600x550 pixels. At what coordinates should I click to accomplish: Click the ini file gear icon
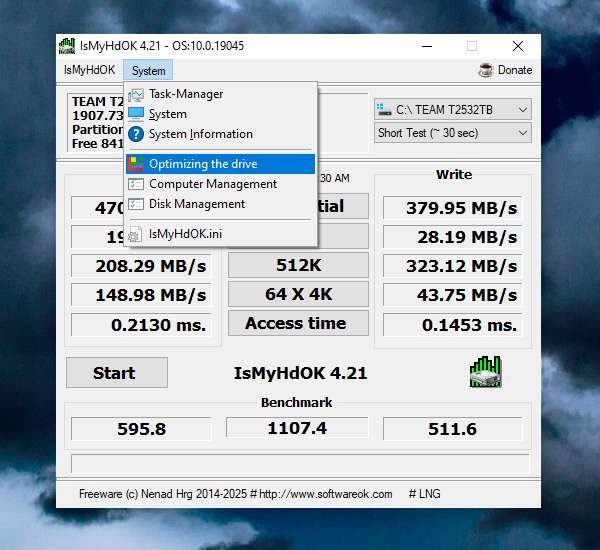[x=134, y=234]
